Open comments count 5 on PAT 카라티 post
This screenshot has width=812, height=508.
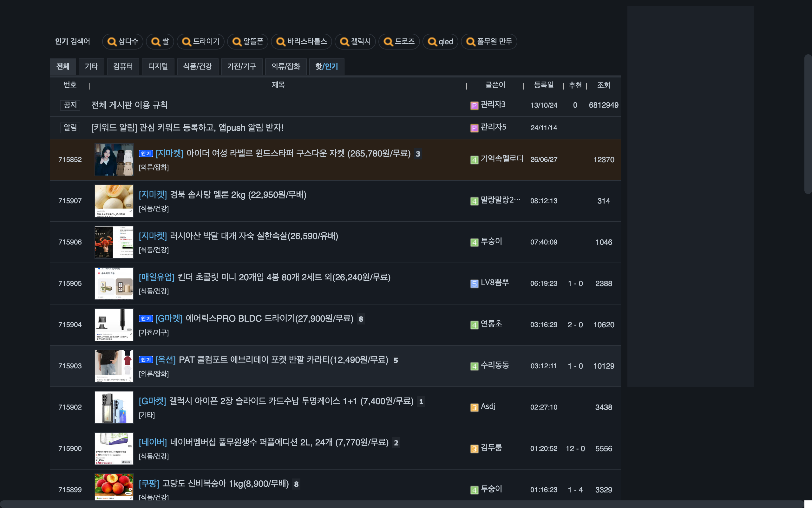[x=396, y=360]
